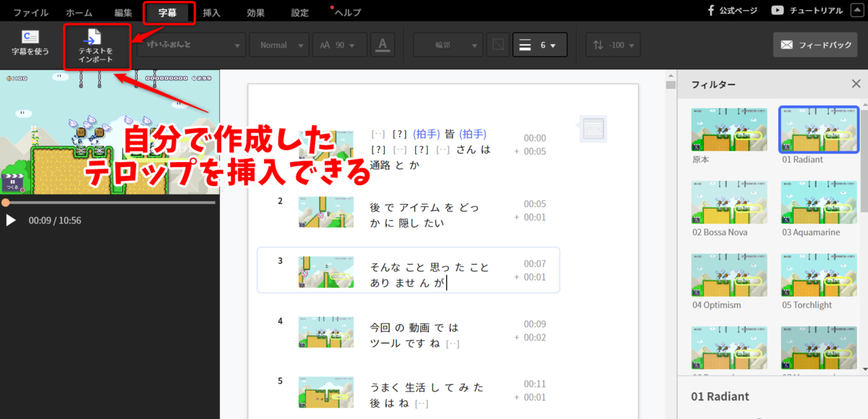Click the subtitle clip 4 thumbnail
This screenshot has width=868, height=419.
coord(326,332)
